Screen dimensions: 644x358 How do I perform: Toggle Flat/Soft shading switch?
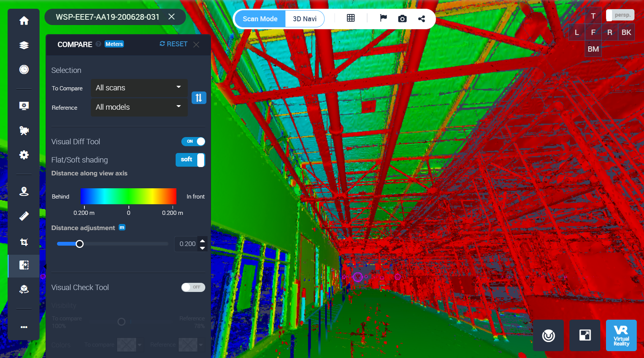pos(190,160)
